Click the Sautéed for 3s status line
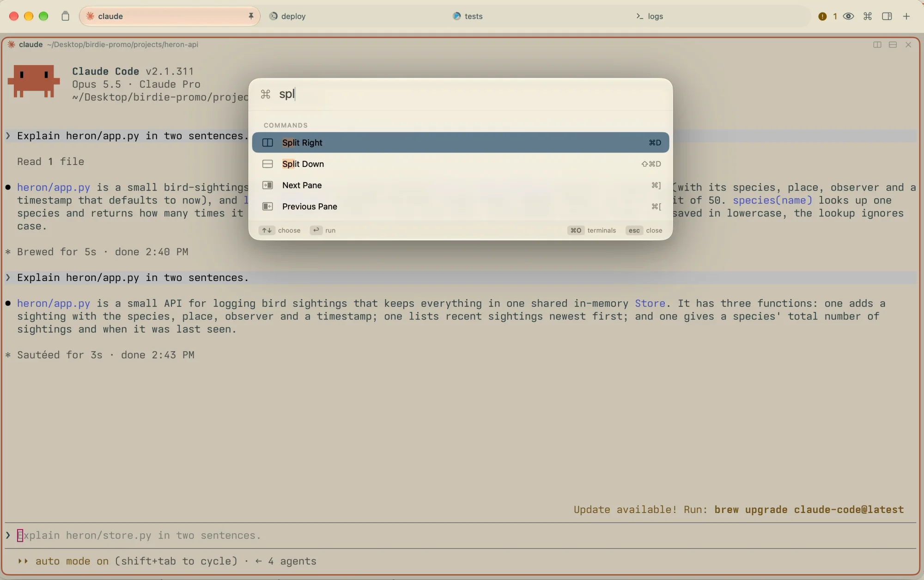Screen dimensions: 924x580 [x=100, y=355]
